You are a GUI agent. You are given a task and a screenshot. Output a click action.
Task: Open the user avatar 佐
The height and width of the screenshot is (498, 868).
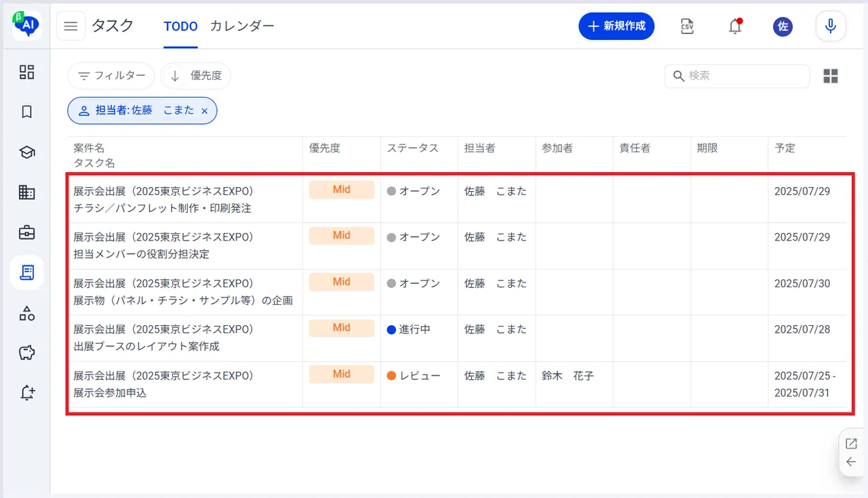783,26
